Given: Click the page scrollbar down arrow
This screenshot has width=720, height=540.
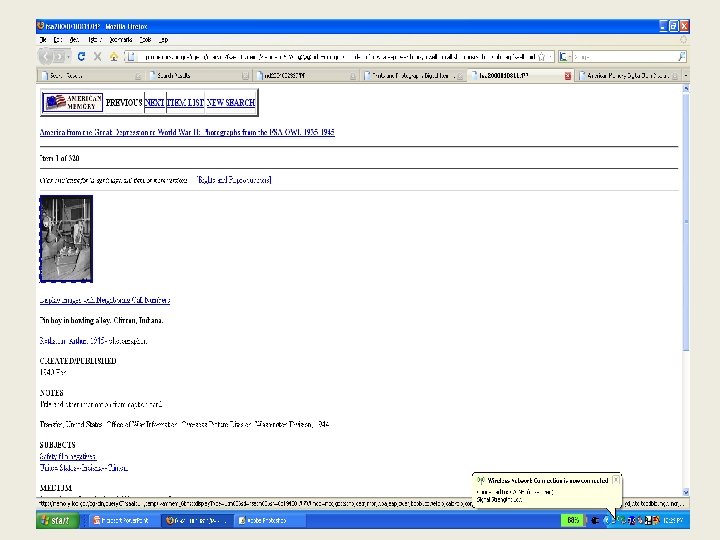Looking at the screenshot, I should click(x=686, y=492).
